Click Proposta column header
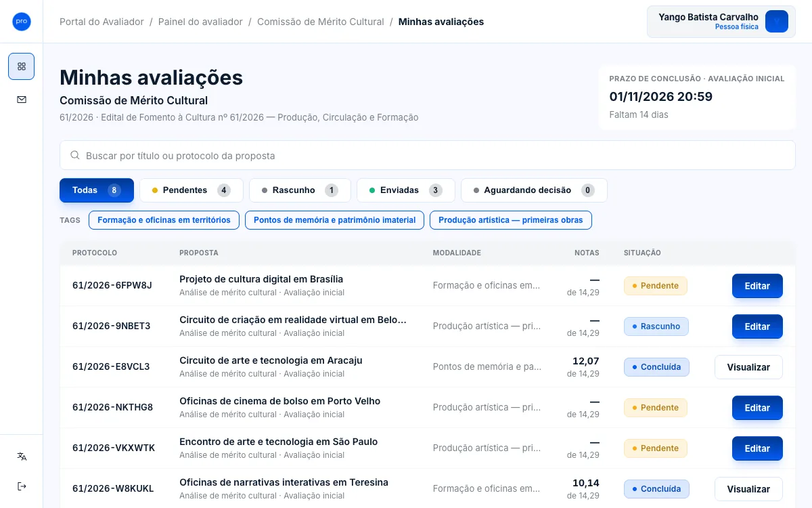Viewport: 812px width, 508px height. [x=199, y=253]
